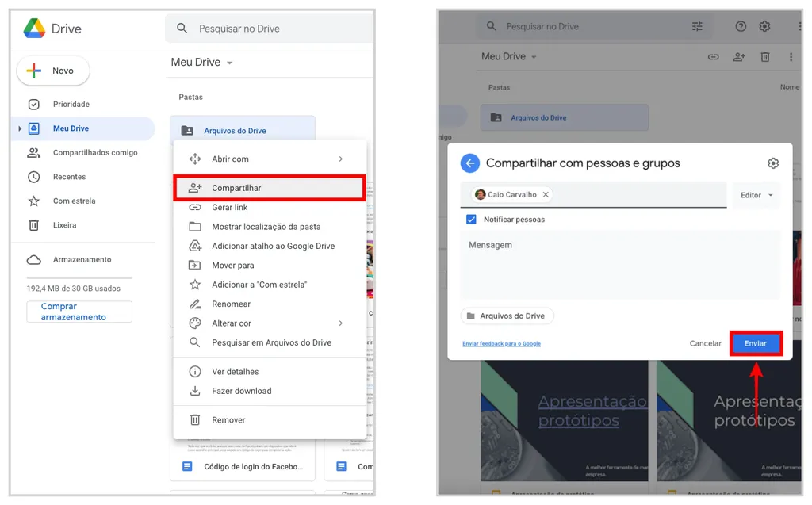Click the back arrow in share dialog
812x505 pixels.
470,163
